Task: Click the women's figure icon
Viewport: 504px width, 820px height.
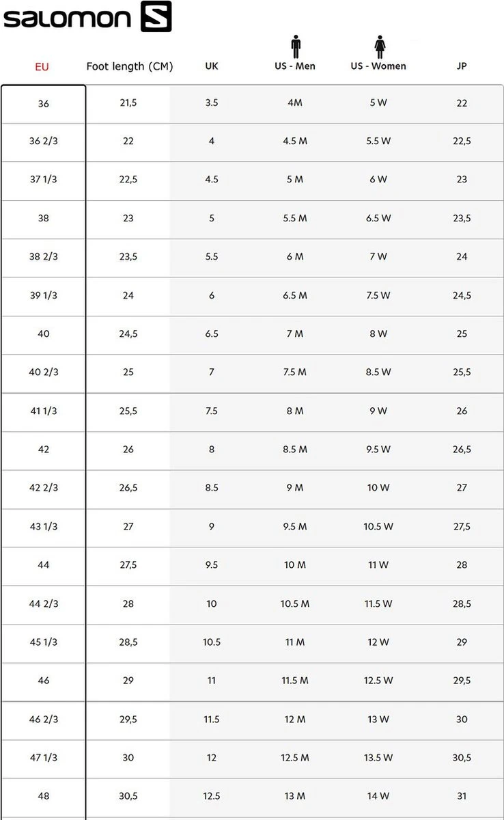Action: (378, 47)
